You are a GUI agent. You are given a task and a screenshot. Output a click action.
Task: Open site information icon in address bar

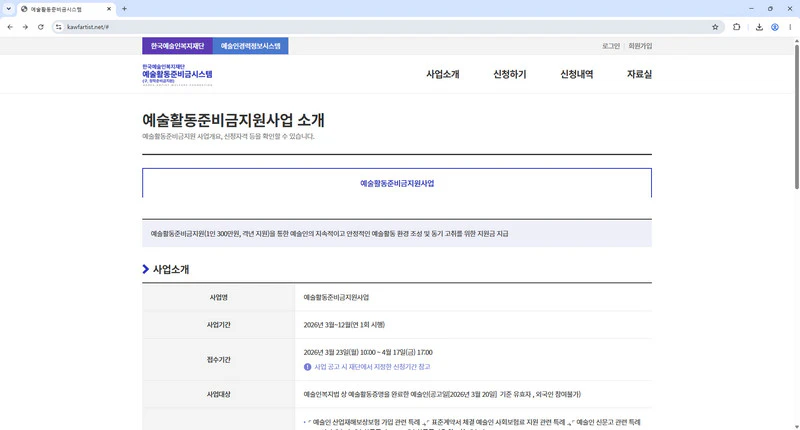click(x=59, y=27)
